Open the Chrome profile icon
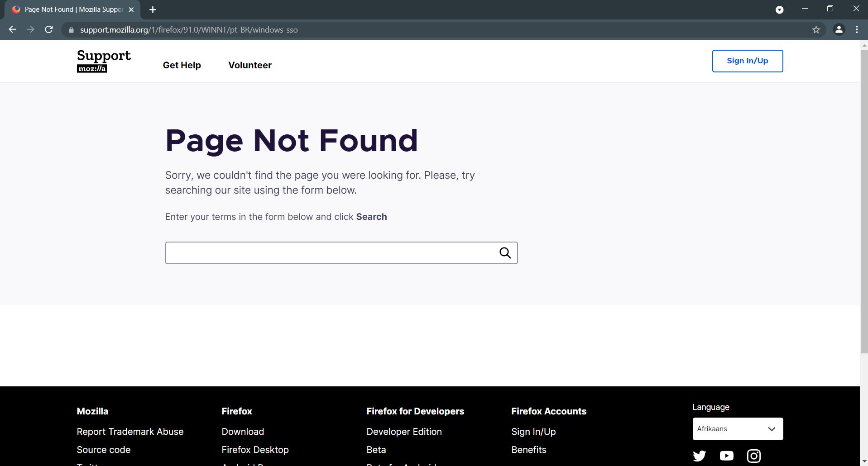868x466 pixels. (x=839, y=30)
